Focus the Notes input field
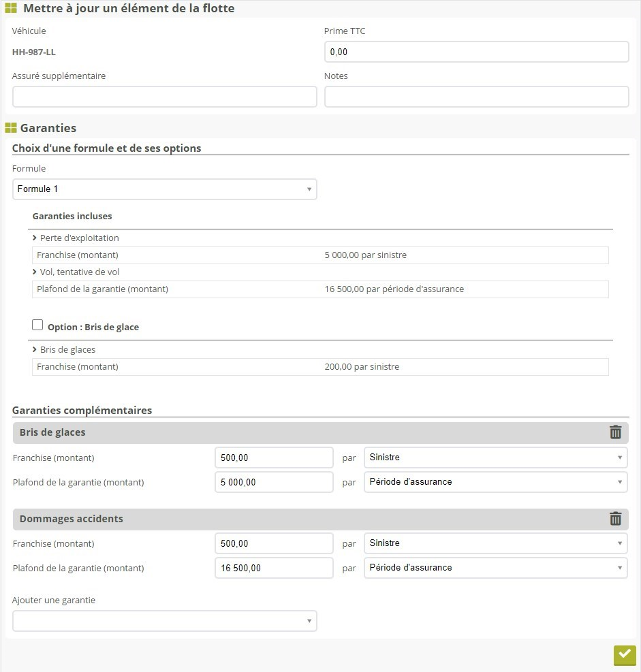This screenshot has height=672, width=641. pos(476,97)
